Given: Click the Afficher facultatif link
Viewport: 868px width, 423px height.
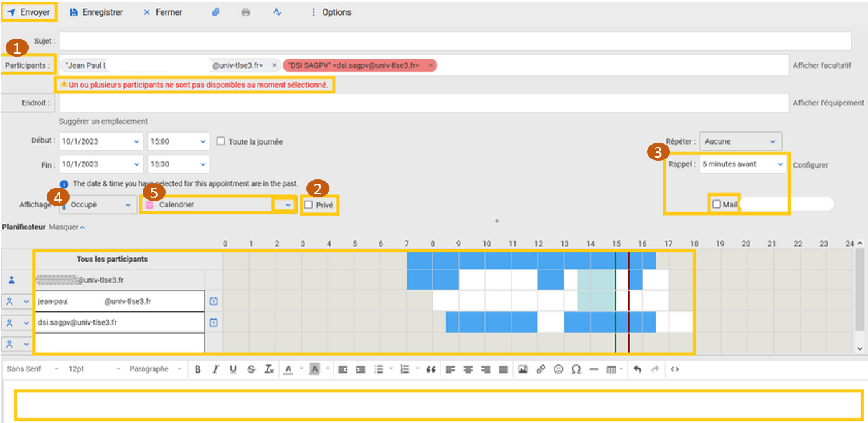Looking at the screenshot, I should (821, 65).
